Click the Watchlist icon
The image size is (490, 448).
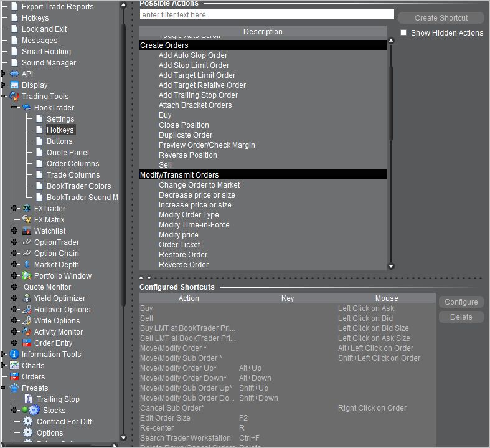click(x=27, y=231)
